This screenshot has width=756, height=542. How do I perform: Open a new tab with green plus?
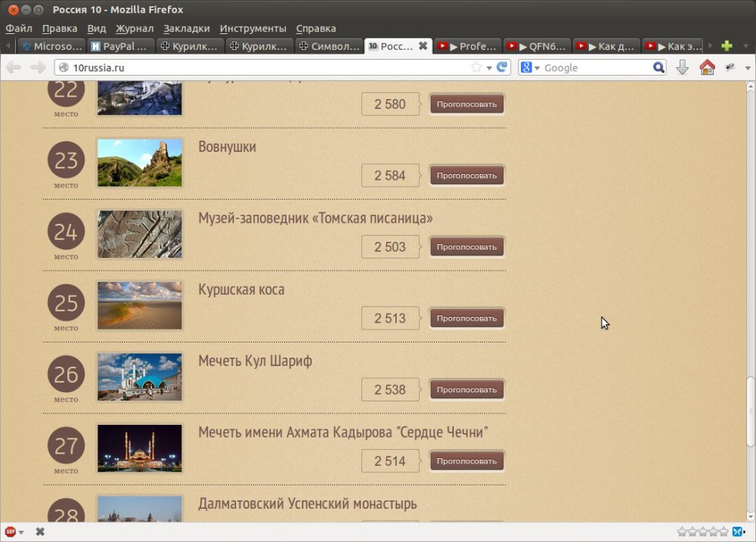(727, 46)
